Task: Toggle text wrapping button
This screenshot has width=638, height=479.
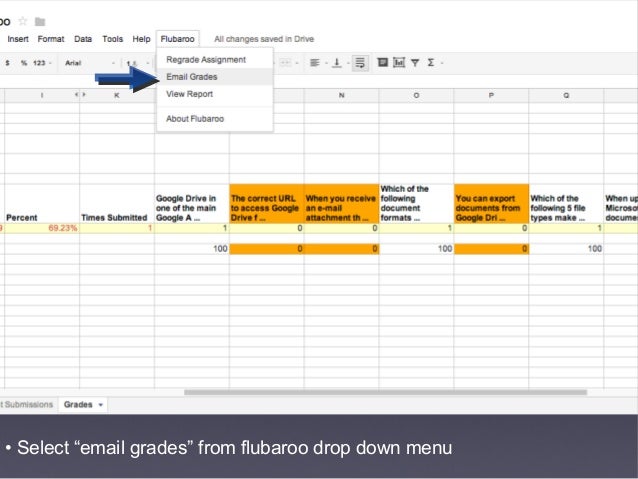Action: tap(360, 63)
